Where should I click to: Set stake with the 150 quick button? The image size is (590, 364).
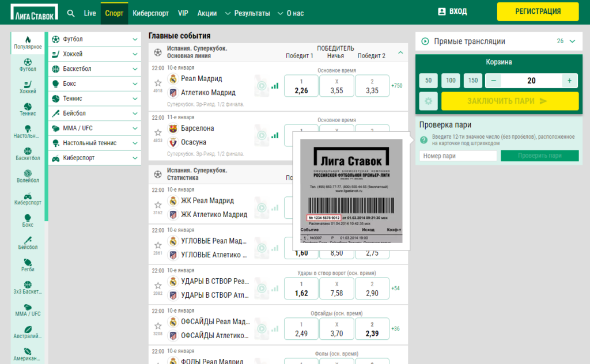473,81
